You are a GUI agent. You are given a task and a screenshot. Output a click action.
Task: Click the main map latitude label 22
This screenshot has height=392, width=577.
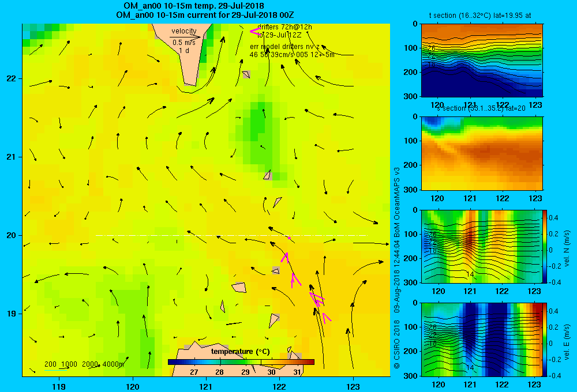[12, 78]
